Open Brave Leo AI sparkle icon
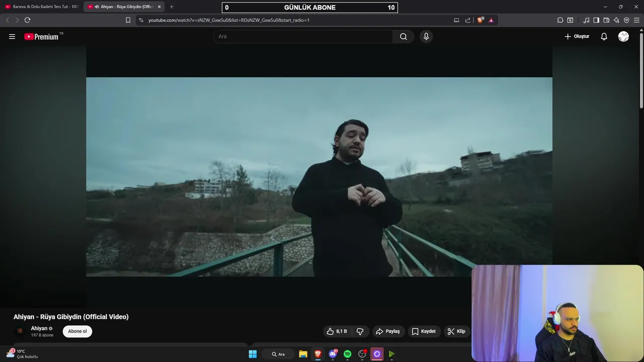 pyautogui.click(x=616, y=20)
